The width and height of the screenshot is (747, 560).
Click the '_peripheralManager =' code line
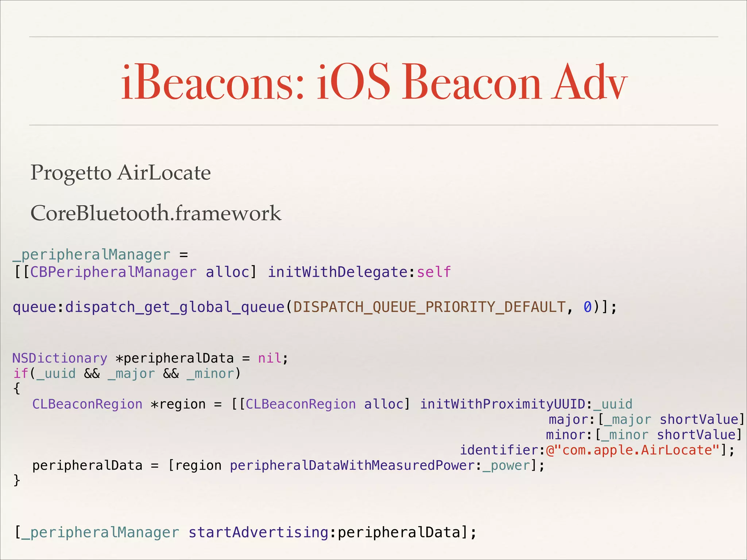click(x=100, y=254)
